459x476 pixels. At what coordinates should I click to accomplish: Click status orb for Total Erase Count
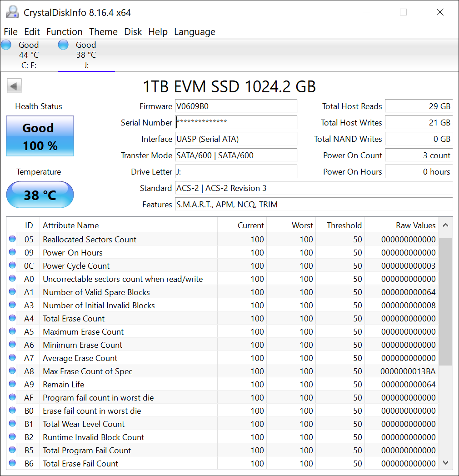point(12,318)
